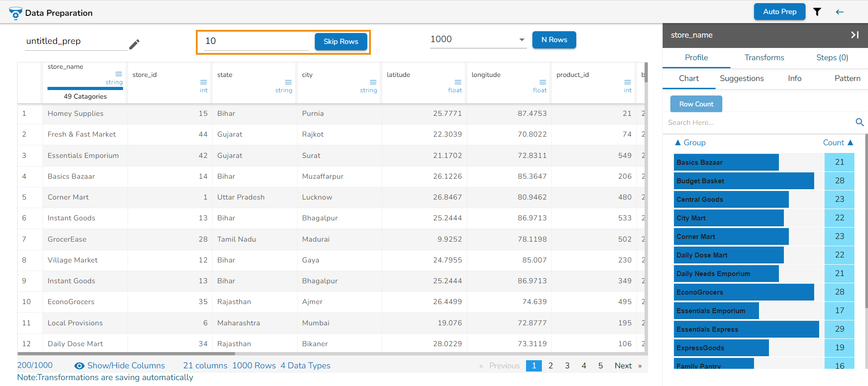Click the Auto Prep button
Image resolution: width=868 pixels, height=386 pixels.
[x=779, y=12]
